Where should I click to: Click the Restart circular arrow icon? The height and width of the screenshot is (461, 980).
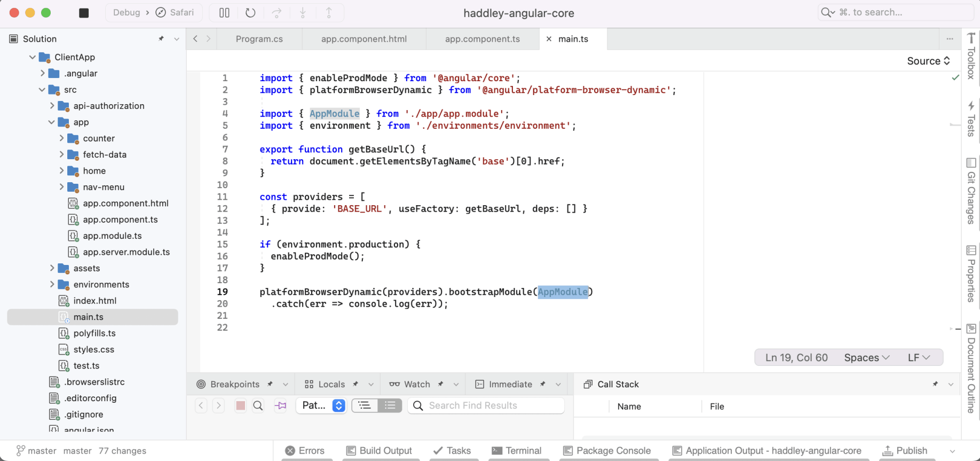tap(250, 13)
